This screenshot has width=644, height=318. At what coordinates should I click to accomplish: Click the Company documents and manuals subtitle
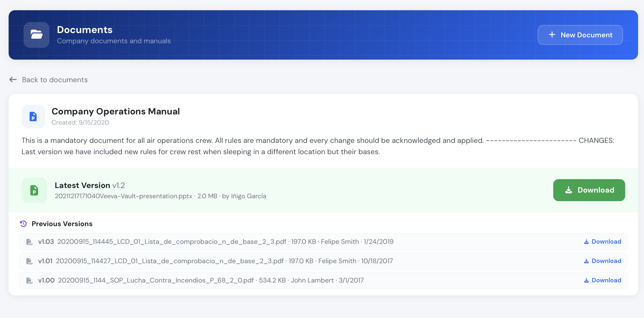tap(114, 41)
